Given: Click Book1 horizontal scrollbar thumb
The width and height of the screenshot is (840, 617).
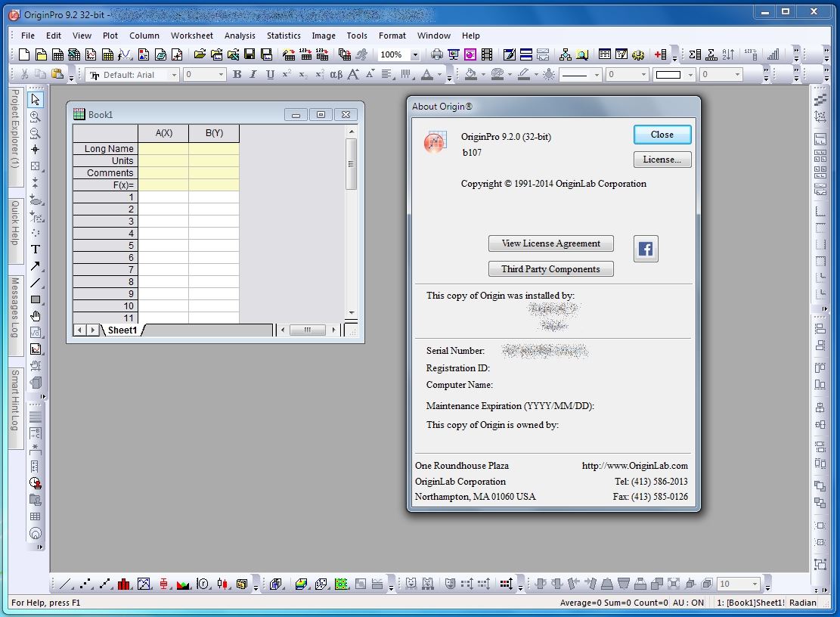Looking at the screenshot, I should pyautogui.click(x=308, y=330).
